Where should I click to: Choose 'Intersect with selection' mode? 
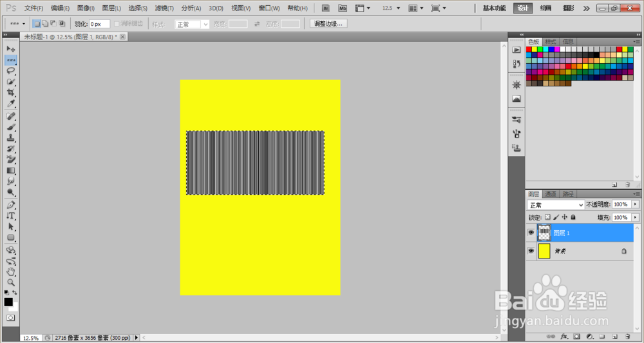(62, 24)
